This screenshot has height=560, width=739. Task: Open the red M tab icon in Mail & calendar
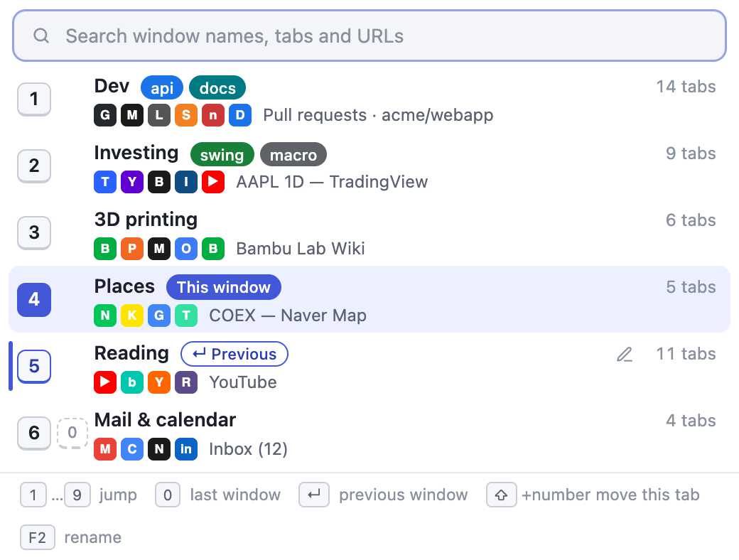click(105, 449)
